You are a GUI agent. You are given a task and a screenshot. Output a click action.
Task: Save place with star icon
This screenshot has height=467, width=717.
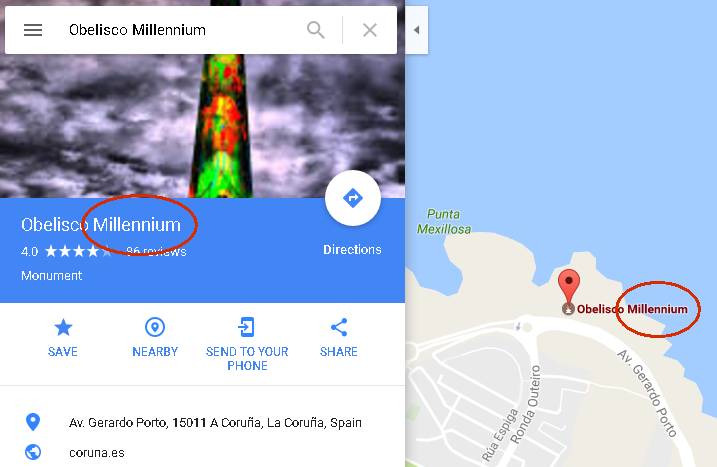click(63, 327)
